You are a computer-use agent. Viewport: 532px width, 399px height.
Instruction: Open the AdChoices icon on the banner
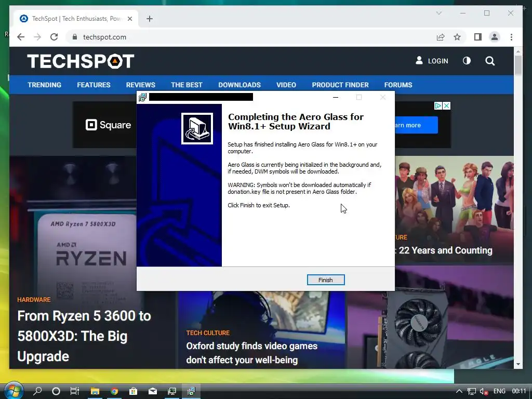point(438,106)
